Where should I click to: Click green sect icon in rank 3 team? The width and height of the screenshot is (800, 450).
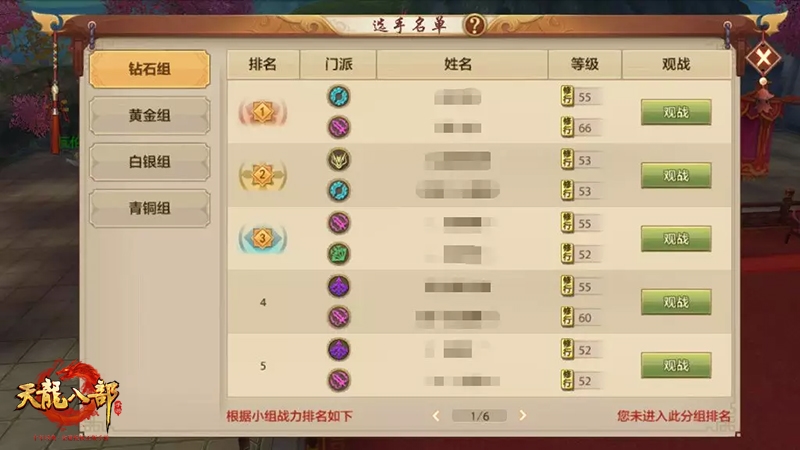(x=338, y=254)
